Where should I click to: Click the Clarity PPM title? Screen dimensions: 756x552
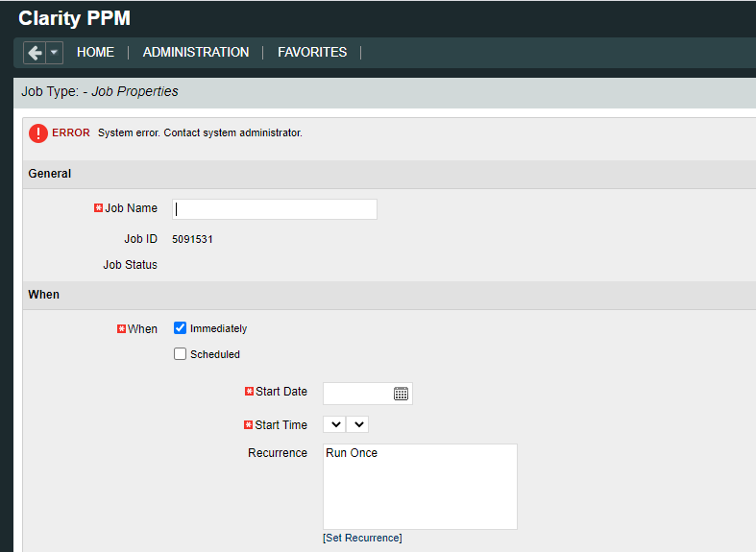pos(74,18)
